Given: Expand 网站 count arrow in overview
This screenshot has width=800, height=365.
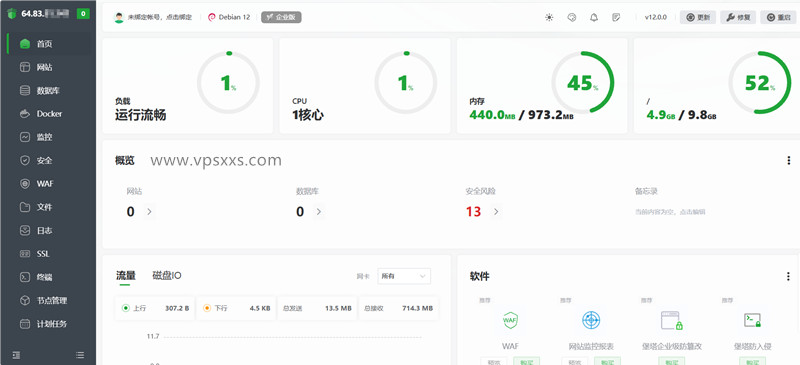Looking at the screenshot, I should 149,211.
